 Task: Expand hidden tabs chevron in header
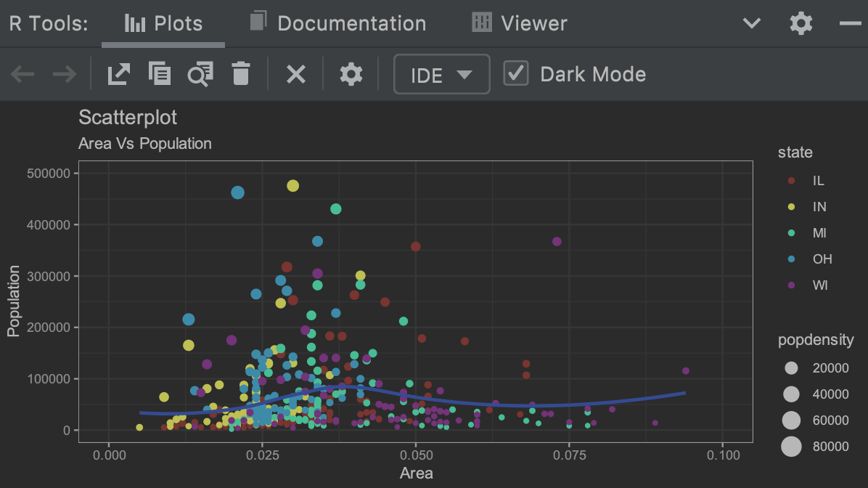(752, 23)
